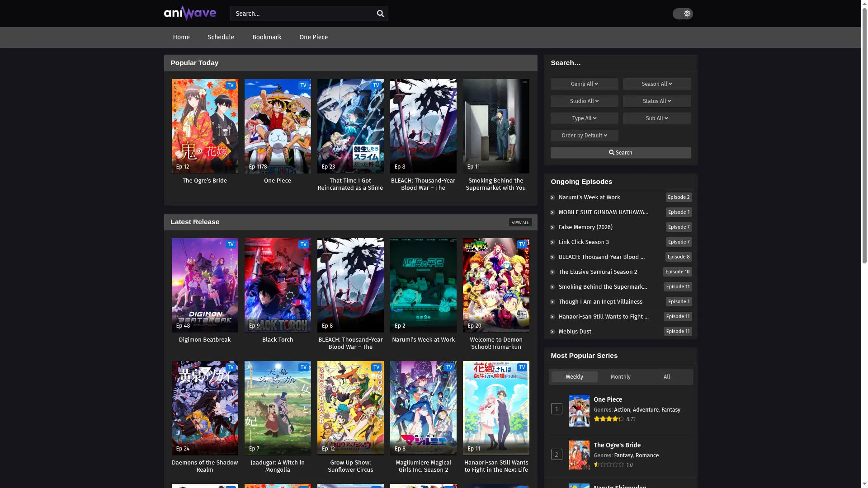Viewport: 868px width, 488px height.
Task: Open Hanaori-san Still Wants to Fight poster
Action: 496,408
